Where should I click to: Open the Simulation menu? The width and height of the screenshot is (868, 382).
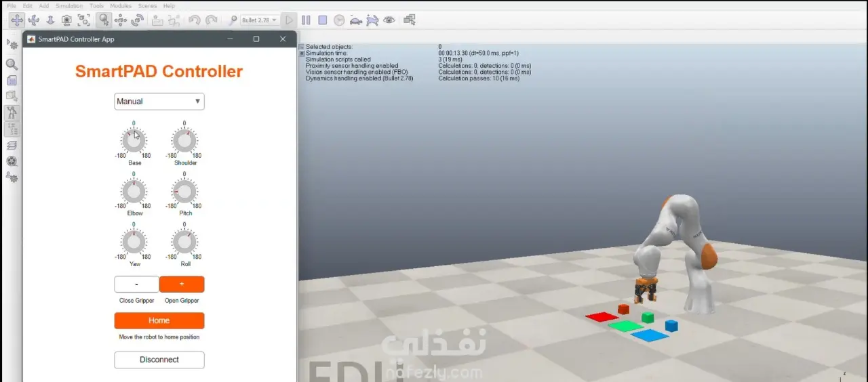click(x=69, y=5)
